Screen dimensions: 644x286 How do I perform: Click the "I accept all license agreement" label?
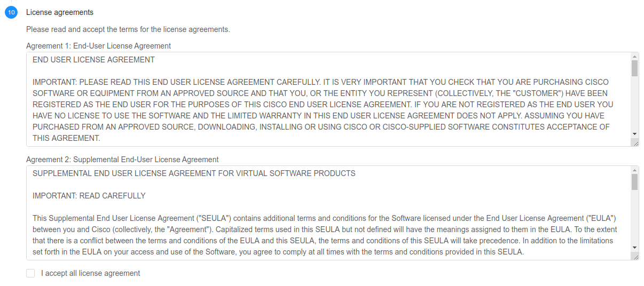point(90,273)
